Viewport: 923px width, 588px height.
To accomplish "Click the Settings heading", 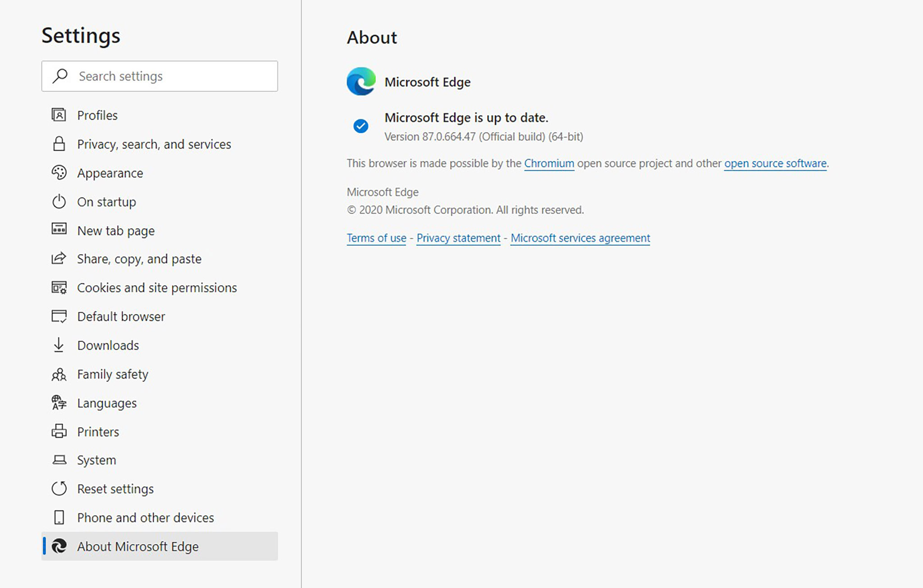I will point(81,36).
